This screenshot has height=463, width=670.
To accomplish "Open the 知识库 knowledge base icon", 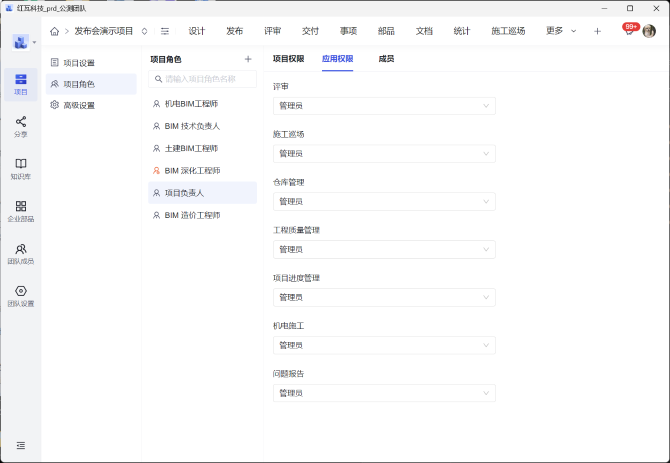I will (x=21, y=167).
